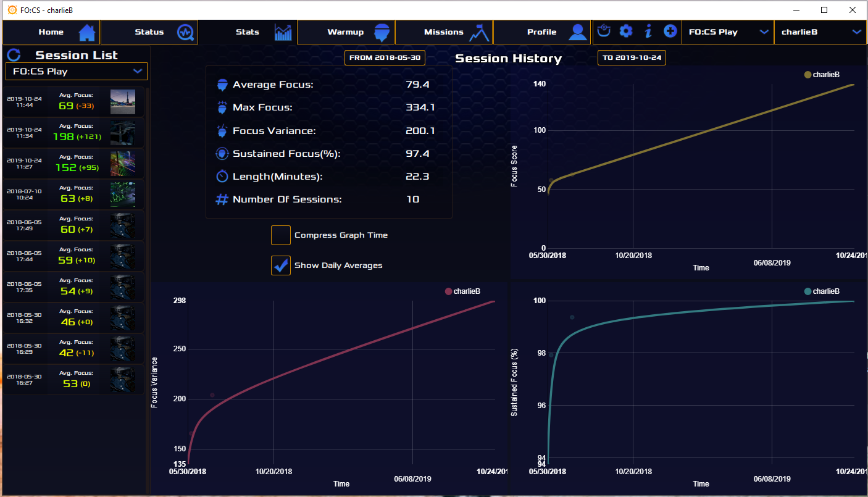Open the Home tab

51,32
